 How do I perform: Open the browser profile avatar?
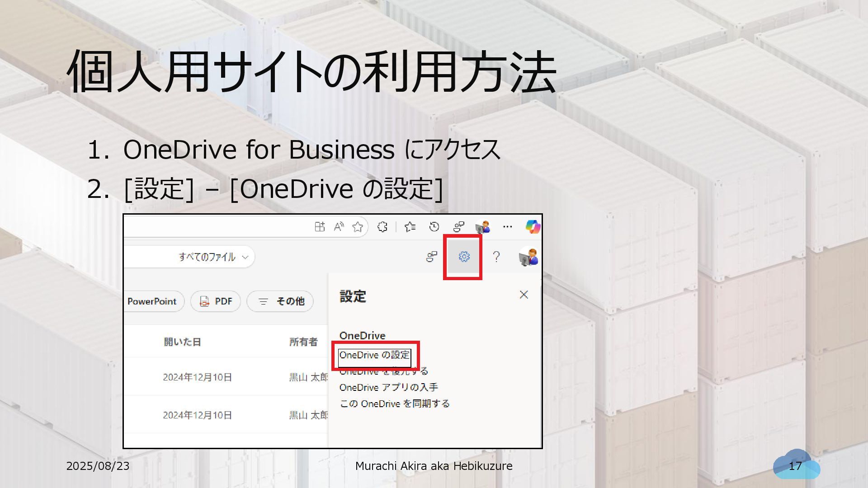pos(483,227)
